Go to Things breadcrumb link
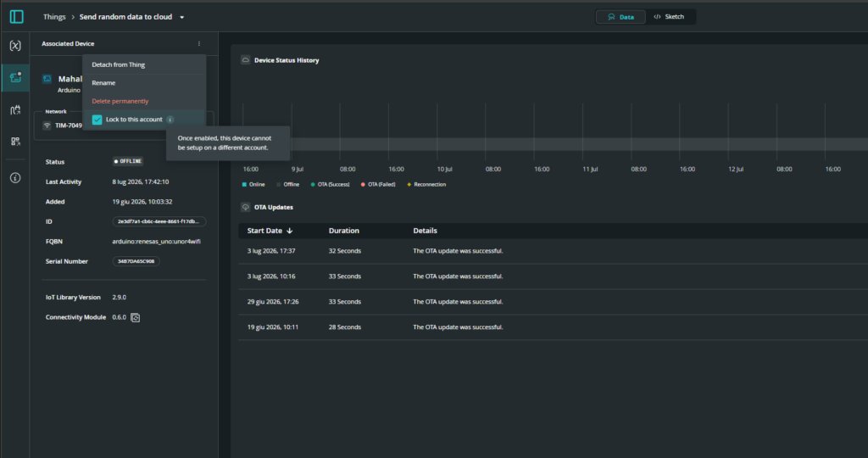The image size is (868, 458). click(54, 17)
